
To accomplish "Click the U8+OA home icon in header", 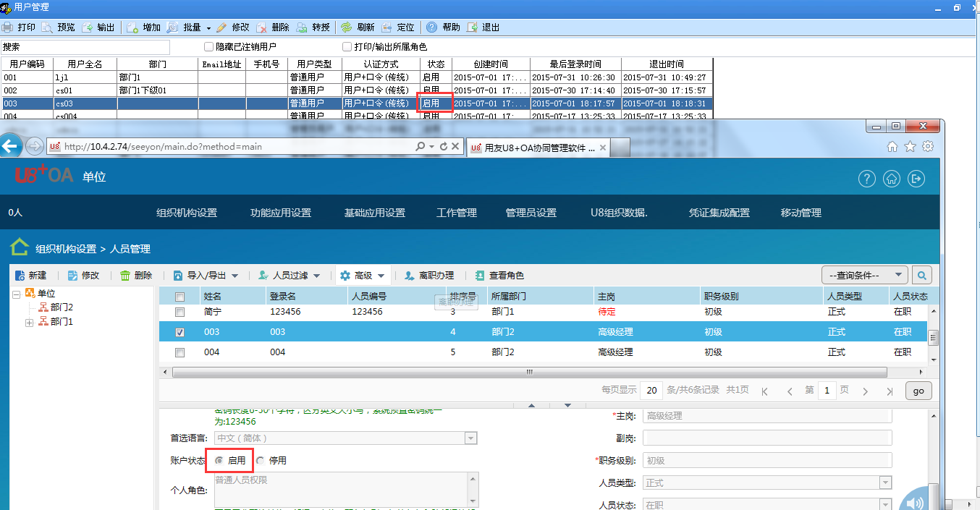I will (x=892, y=179).
